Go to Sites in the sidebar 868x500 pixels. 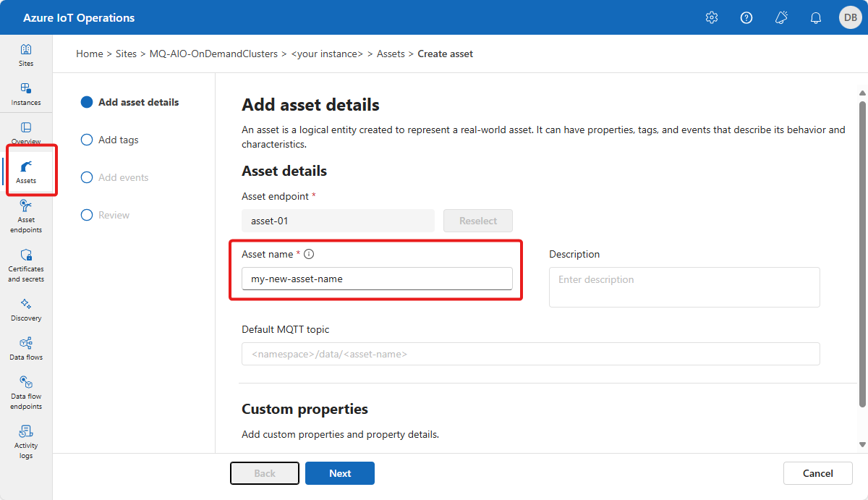point(26,55)
